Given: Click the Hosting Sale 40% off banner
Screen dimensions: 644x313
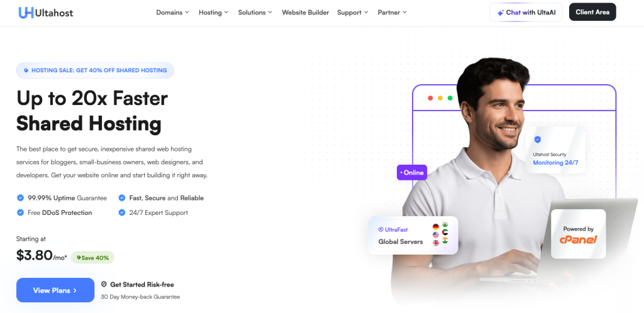Looking at the screenshot, I should [95, 70].
